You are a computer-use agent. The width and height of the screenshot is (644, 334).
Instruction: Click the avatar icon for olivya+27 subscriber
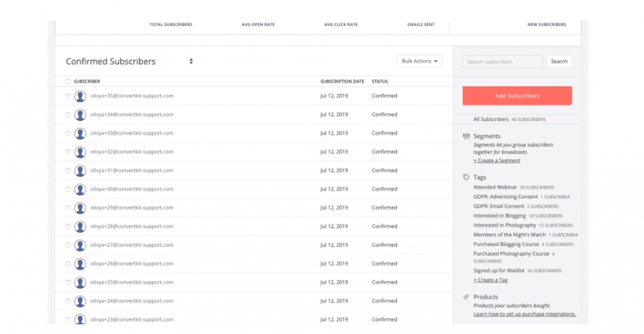(x=80, y=245)
